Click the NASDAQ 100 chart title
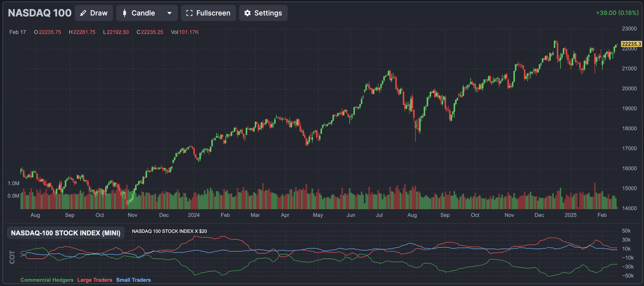 click(x=39, y=13)
